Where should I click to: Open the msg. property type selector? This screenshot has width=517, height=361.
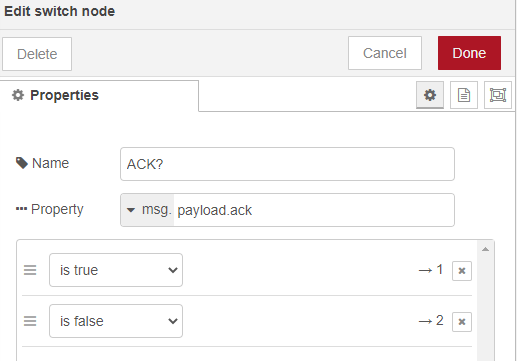click(x=147, y=210)
